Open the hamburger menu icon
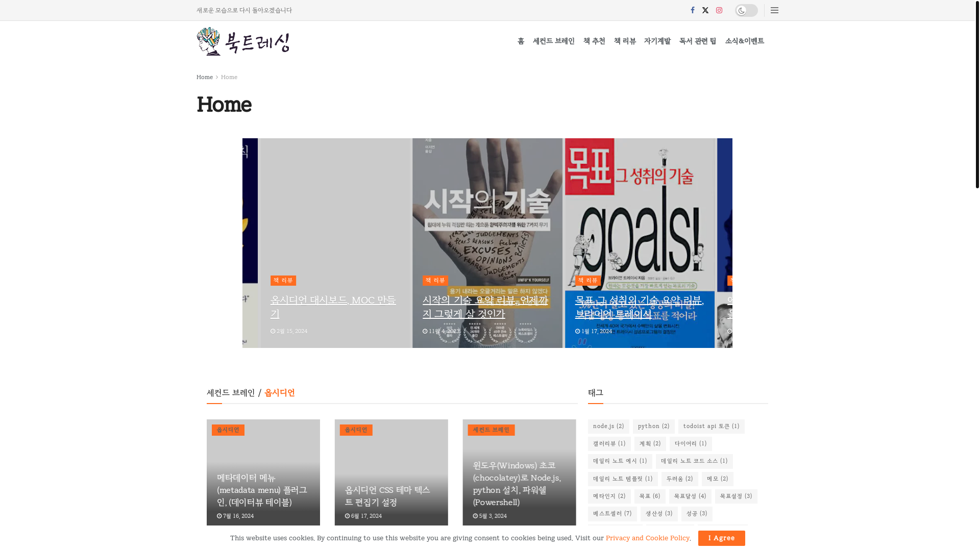Viewport: 980px width, 551px height. click(774, 10)
